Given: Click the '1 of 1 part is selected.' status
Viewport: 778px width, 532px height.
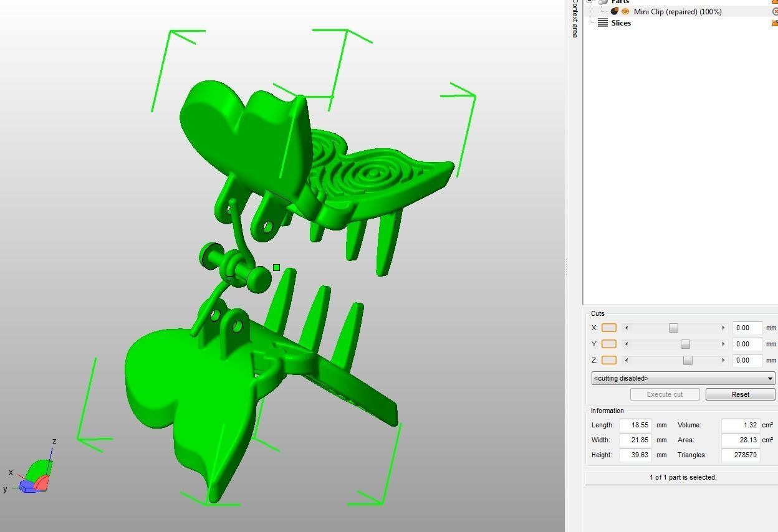Looking at the screenshot, I should pos(683,477).
